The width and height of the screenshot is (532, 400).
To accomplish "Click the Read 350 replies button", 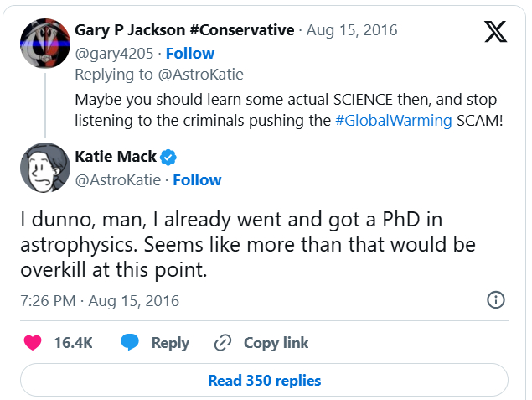I will coord(264,380).
